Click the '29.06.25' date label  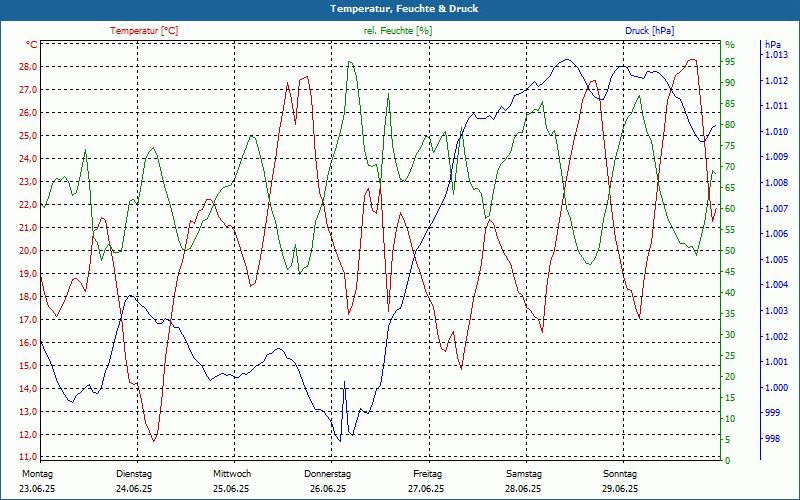pos(620,489)
